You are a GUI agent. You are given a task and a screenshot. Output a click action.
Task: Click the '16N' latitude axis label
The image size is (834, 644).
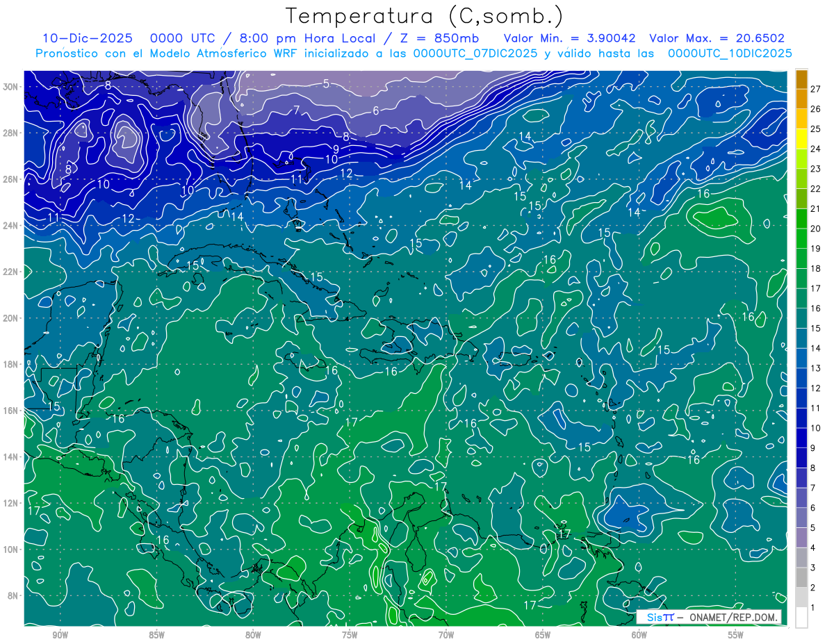pyautogui.click(x=12, y=410)
